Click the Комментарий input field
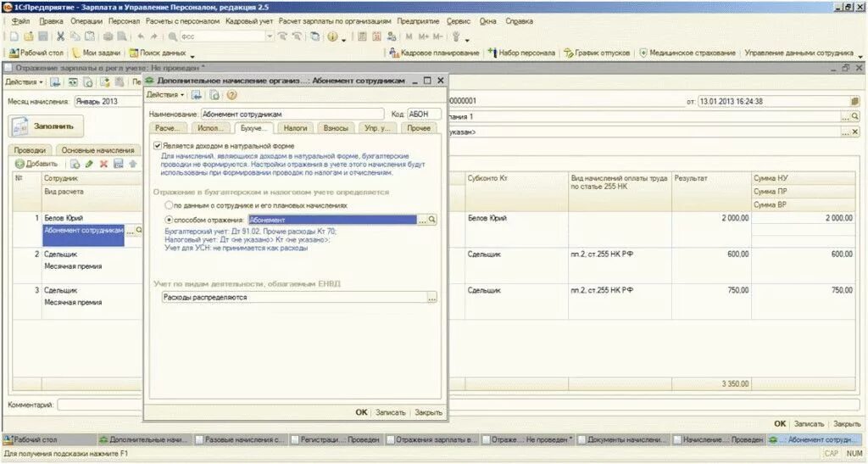Screen dimensions: 868x464 459,405
